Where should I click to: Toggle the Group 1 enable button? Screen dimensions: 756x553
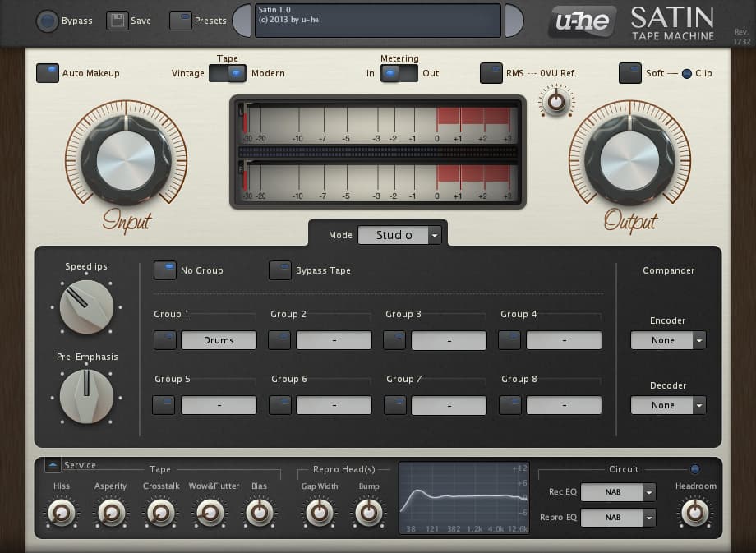(165, 340)
